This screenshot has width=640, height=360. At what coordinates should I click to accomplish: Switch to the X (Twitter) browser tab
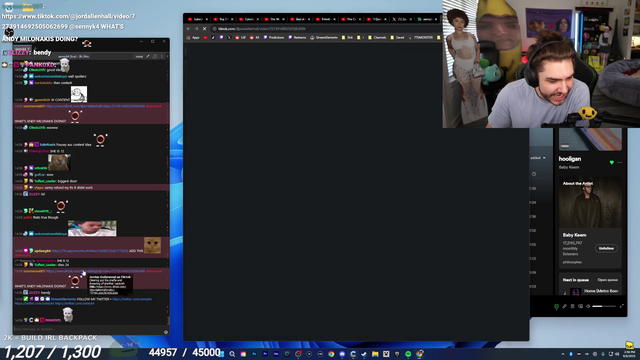point(402,19)
